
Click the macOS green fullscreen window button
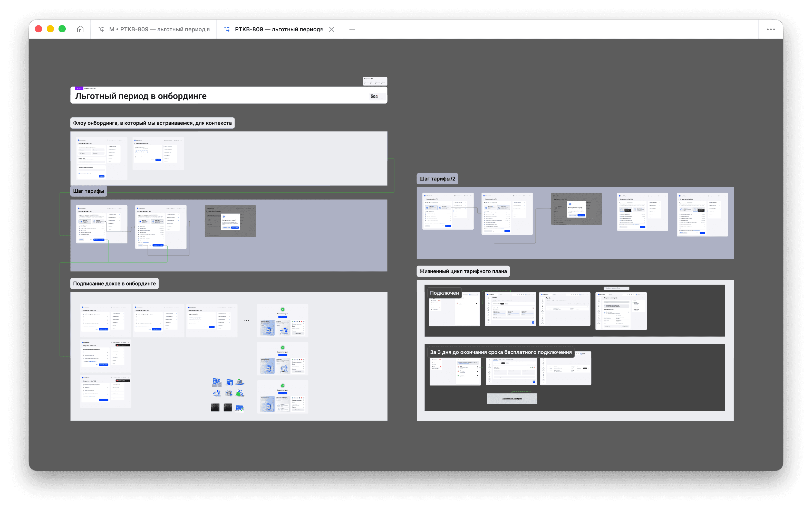(x=62, y=29)
